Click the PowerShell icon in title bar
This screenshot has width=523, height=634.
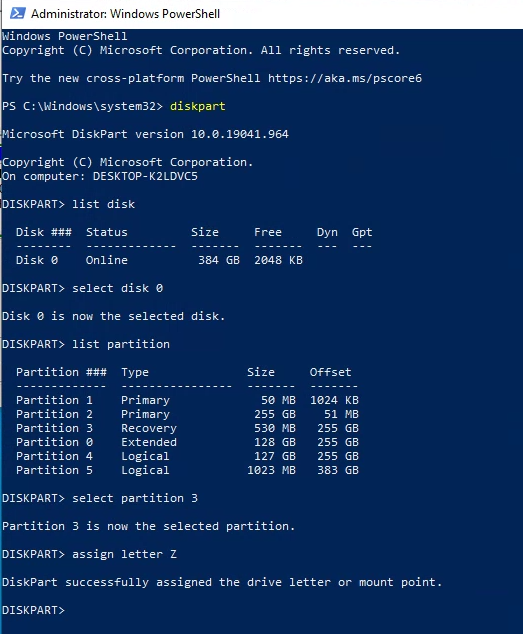point(17,13)
